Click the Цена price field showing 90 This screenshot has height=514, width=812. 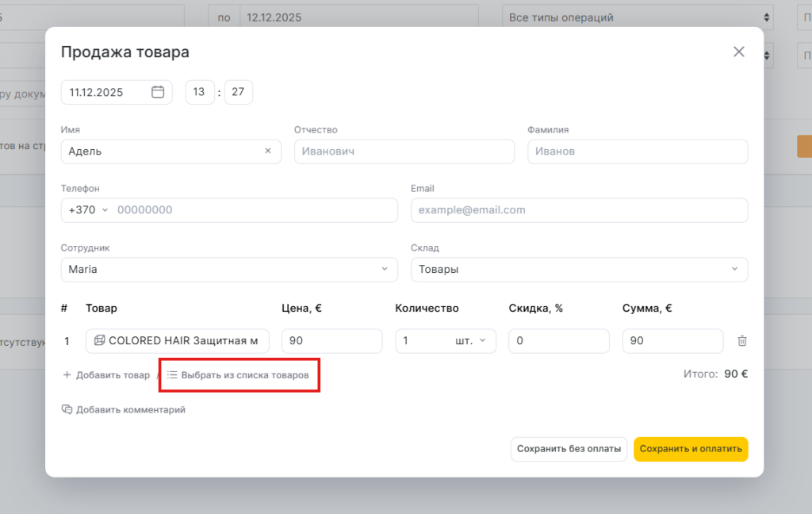click(x=331, y=341)
